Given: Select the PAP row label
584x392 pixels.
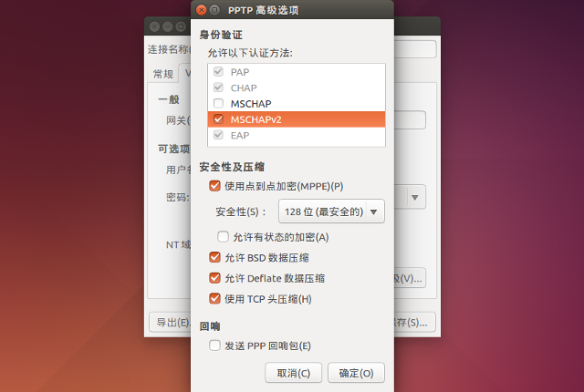Looking at the screenshot, I should 240,72.
